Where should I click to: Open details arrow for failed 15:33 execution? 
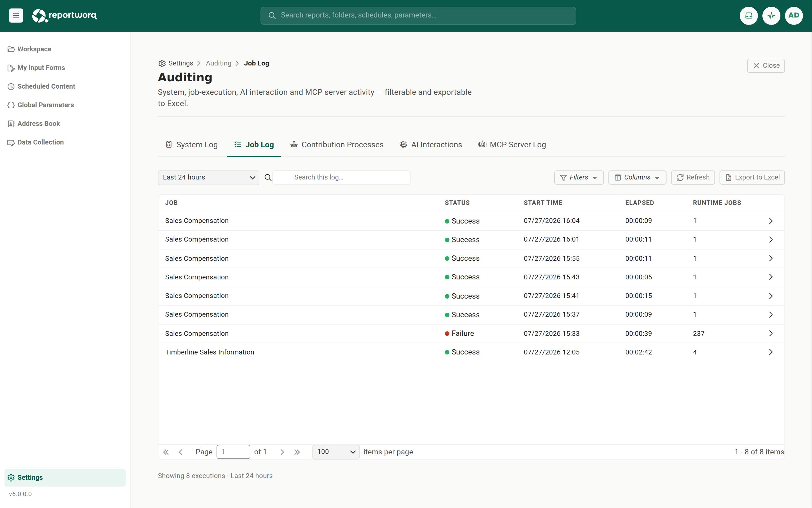[771, 333]
